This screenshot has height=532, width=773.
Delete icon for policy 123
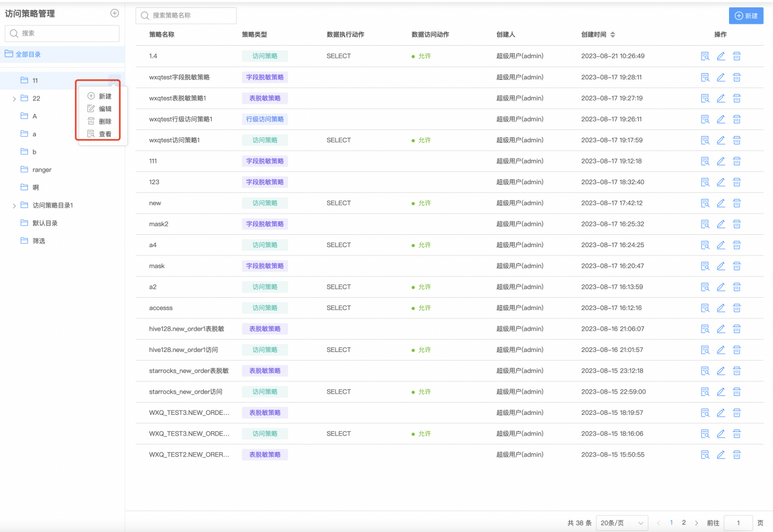pyautogui.click(x=736, y=182)
